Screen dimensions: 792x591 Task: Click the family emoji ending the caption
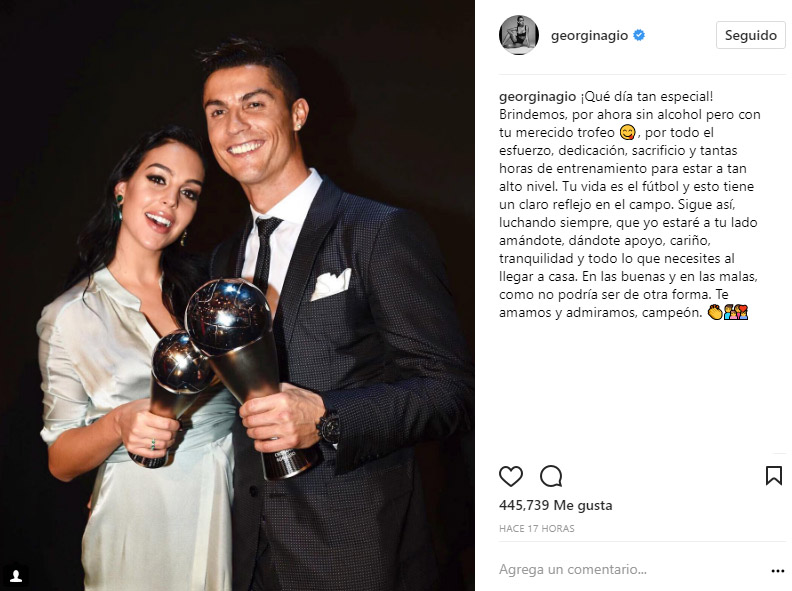[736, 312]
